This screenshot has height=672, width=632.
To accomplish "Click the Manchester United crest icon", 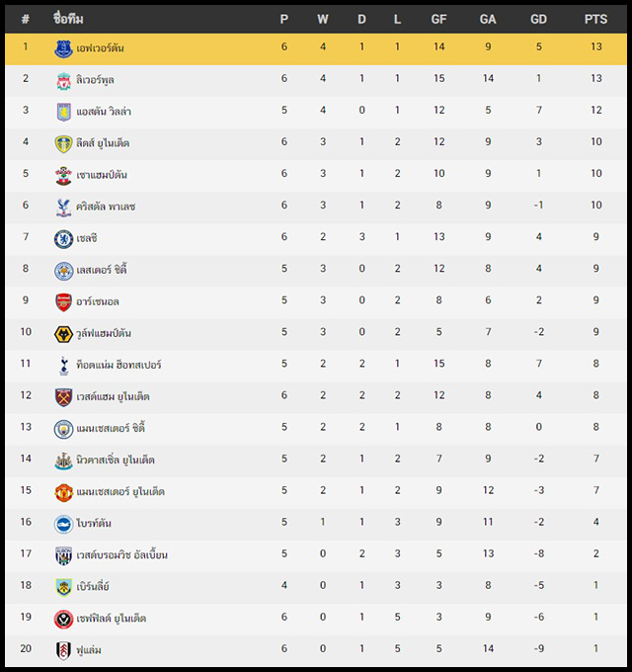I will [x=63, y=492].
